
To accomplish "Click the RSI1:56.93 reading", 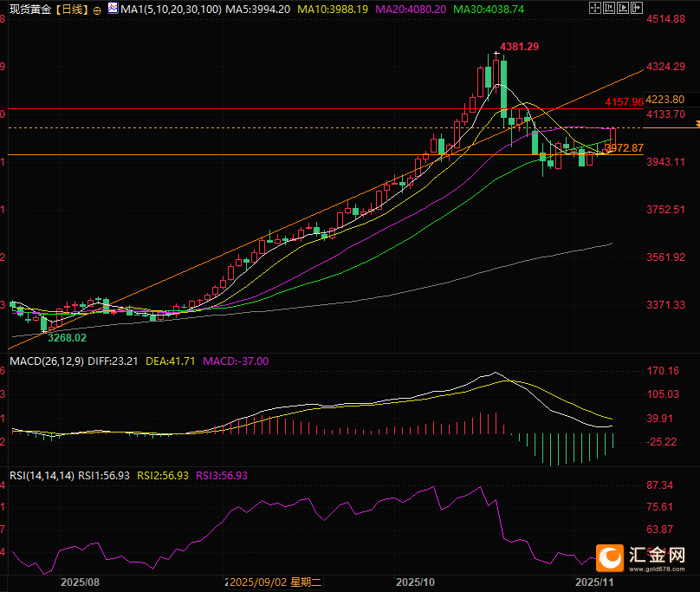I will point(104,475).
